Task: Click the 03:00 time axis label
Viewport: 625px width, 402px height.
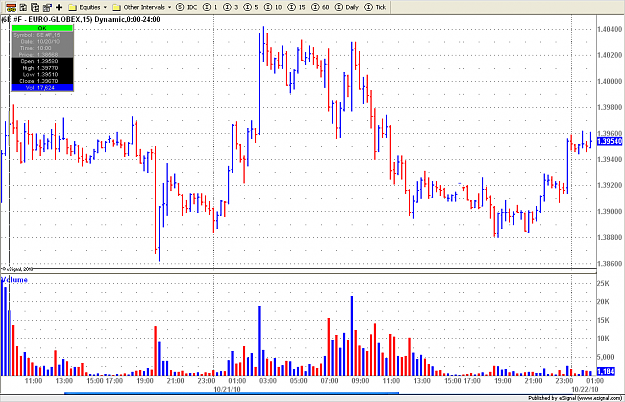Action: 268,381
